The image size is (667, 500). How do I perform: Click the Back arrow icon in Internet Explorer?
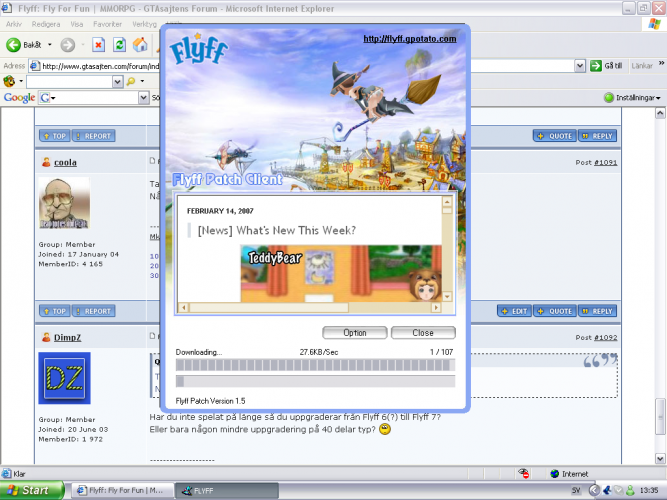point(13,45)
